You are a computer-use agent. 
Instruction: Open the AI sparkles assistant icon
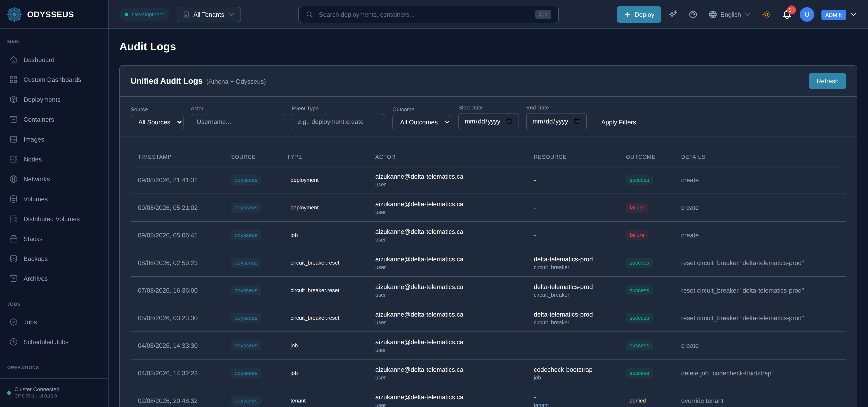[x=673, y=14]
